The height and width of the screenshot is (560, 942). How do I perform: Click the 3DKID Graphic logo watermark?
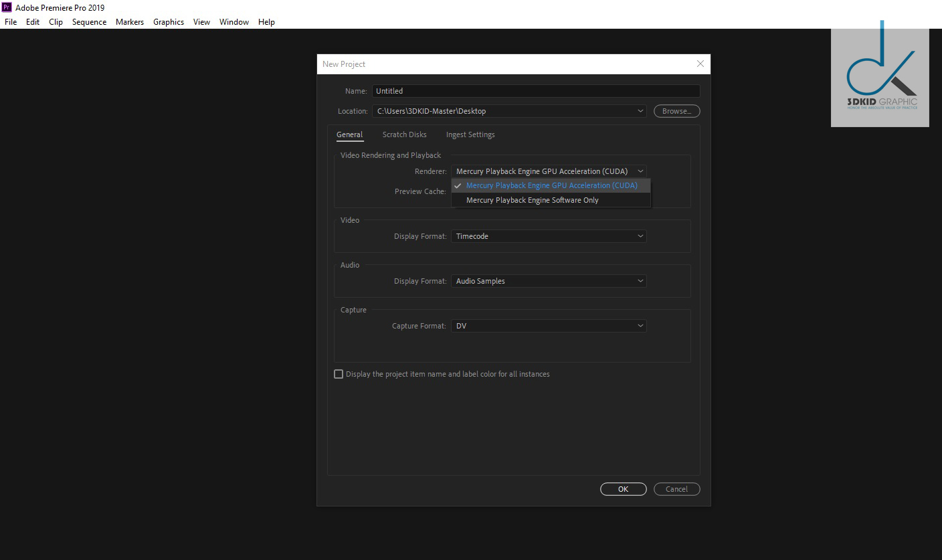point(880,77)
